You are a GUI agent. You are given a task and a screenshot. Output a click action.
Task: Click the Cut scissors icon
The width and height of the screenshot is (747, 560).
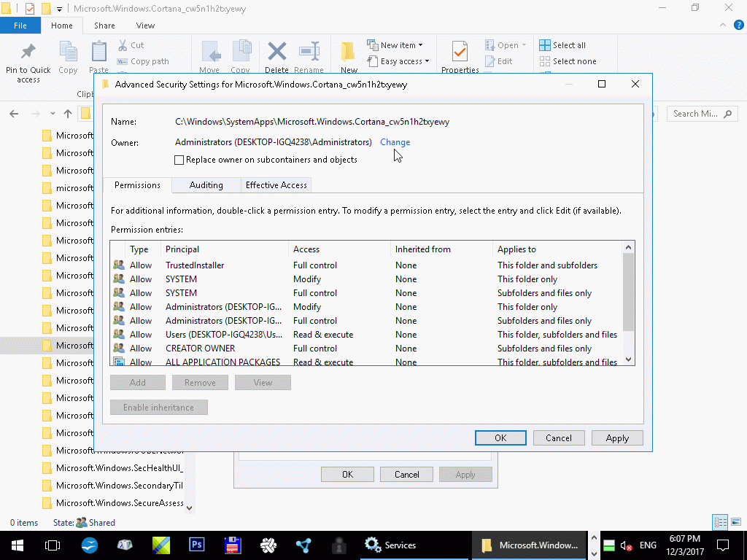tap(123, 45)
